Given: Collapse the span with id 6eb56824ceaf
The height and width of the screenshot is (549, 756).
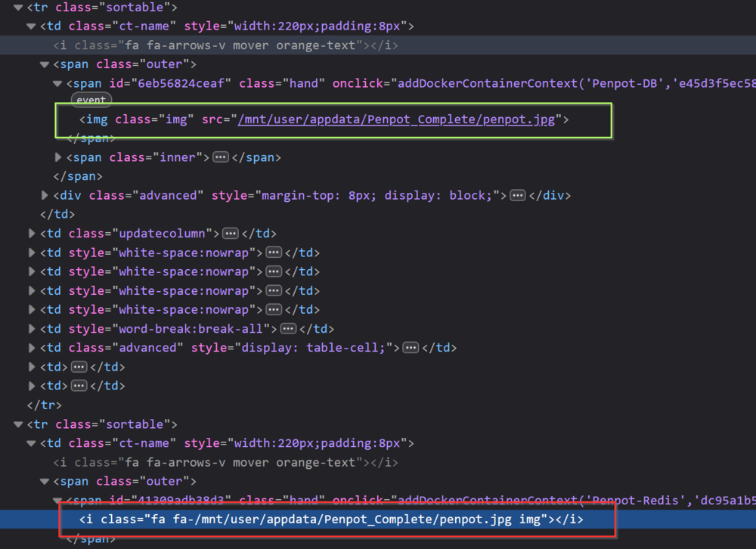Looking at the screenshot, I should [x=57, y=83].
